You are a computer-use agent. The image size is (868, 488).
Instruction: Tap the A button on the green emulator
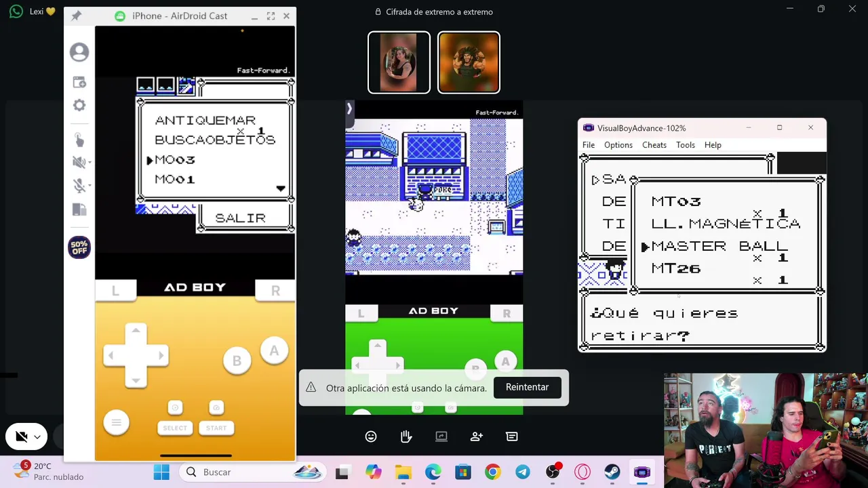(505, 361)
